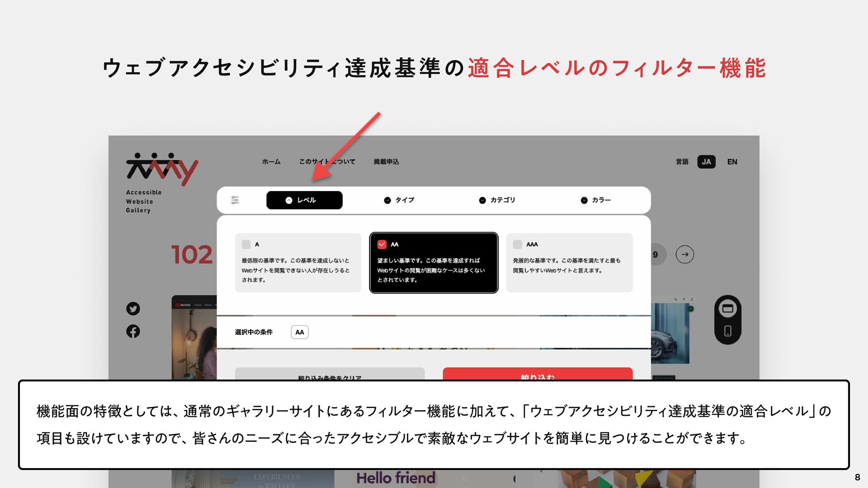This screenshot has height=488, width=868.
Task: Switch to mobile preview mode icon
Action: [728, 331]
